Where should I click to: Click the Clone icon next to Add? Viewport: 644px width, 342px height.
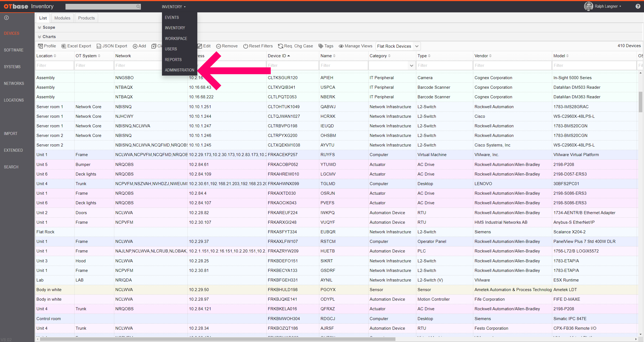point(154,46)
